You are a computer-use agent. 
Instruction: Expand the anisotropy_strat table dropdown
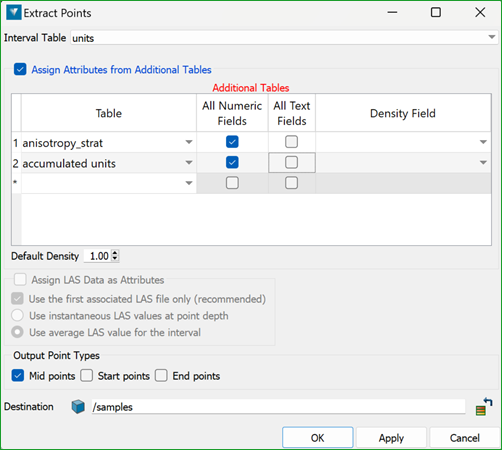(x=189, y=142)
